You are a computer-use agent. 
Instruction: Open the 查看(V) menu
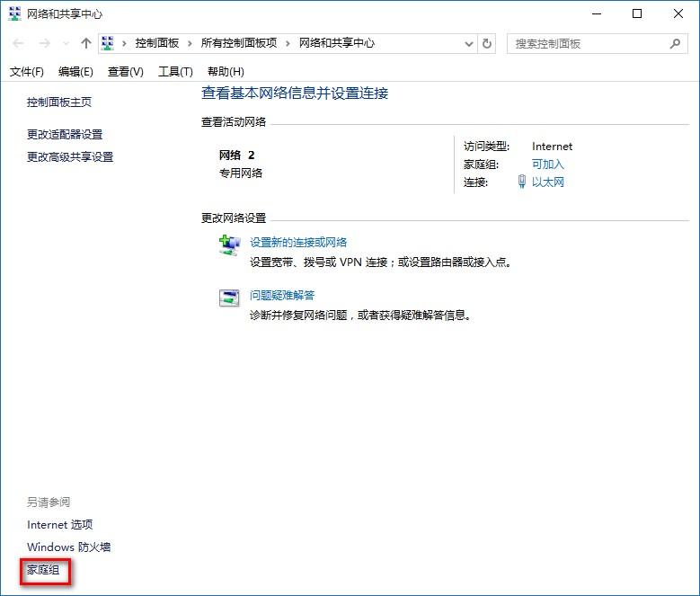click(126, 72)
